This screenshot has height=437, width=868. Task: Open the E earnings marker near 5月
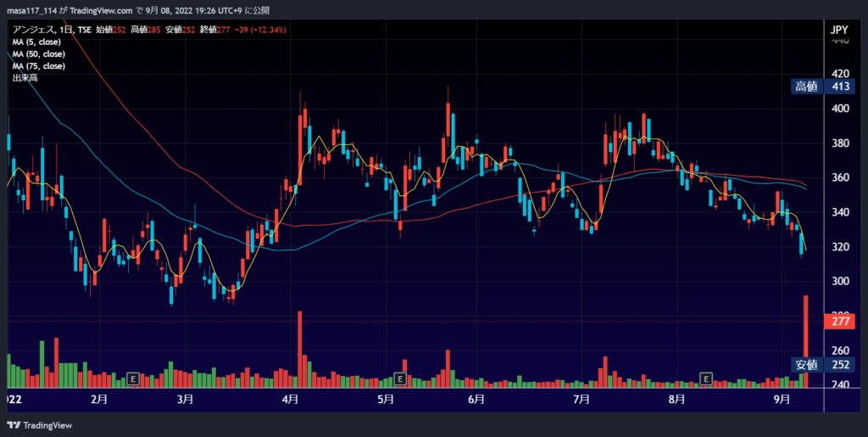399,378
